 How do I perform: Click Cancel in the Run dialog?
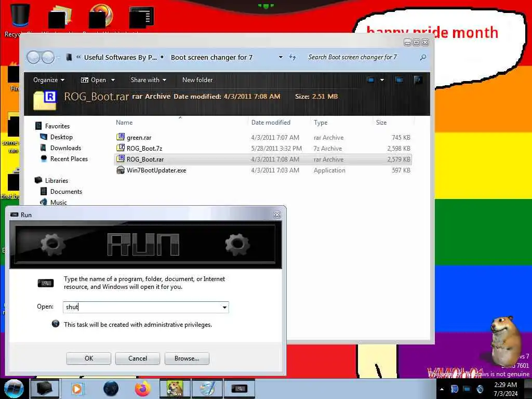[137, 358]
